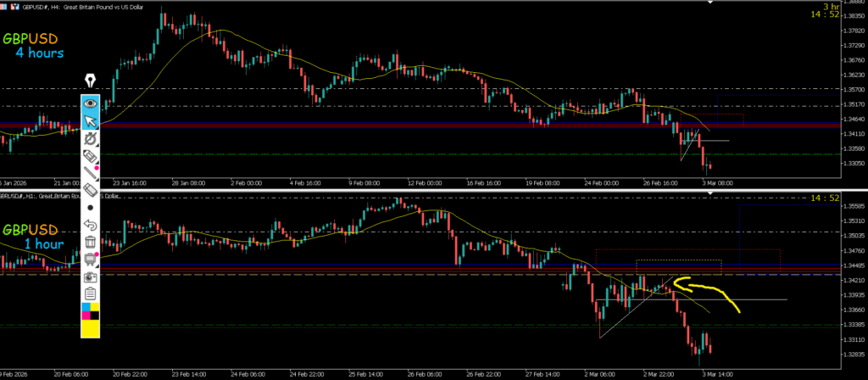The width and height of the screenshot is (868, 380).
Task: Click the pen nib icon above the annotation toolbar
Action: [91, 81]
